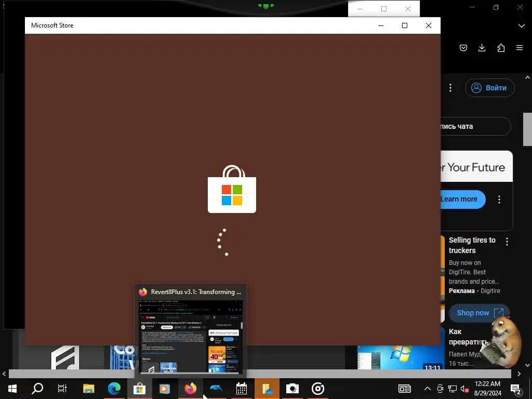The height and width of the screenshot is (399, 532).
Task: Switch to Microsoft Store taskbar icon
Action: 139,389
